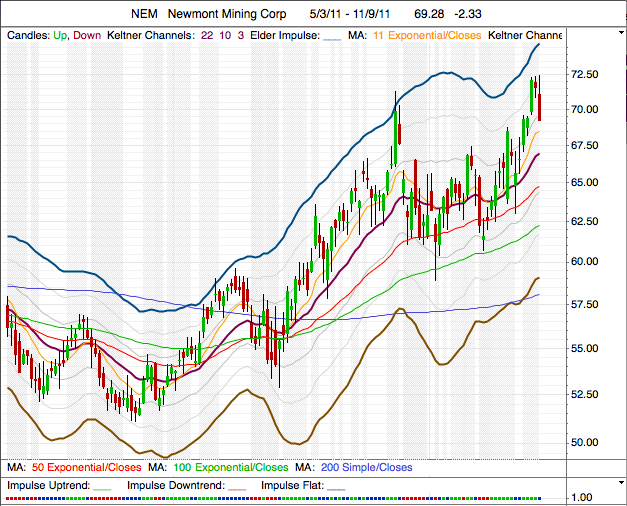This screenshot has height=506, width=627.
Task: Click the Candles legend label
Action: (28, 36)
